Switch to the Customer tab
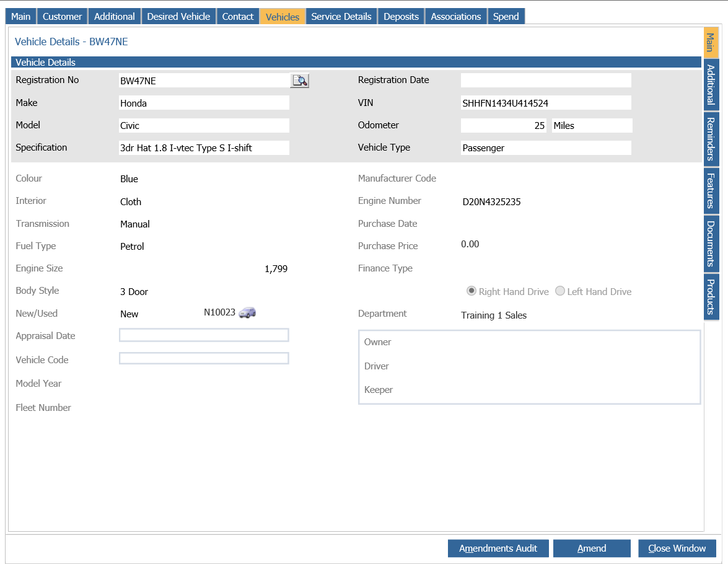Viewport: 728px width, 564px height. click(x=62, y=16)
